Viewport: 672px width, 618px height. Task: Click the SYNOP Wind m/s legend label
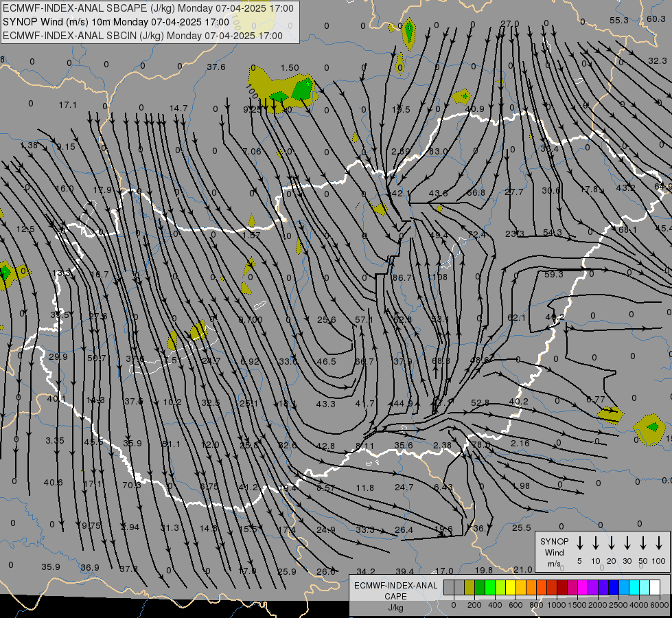pos(554,552)
